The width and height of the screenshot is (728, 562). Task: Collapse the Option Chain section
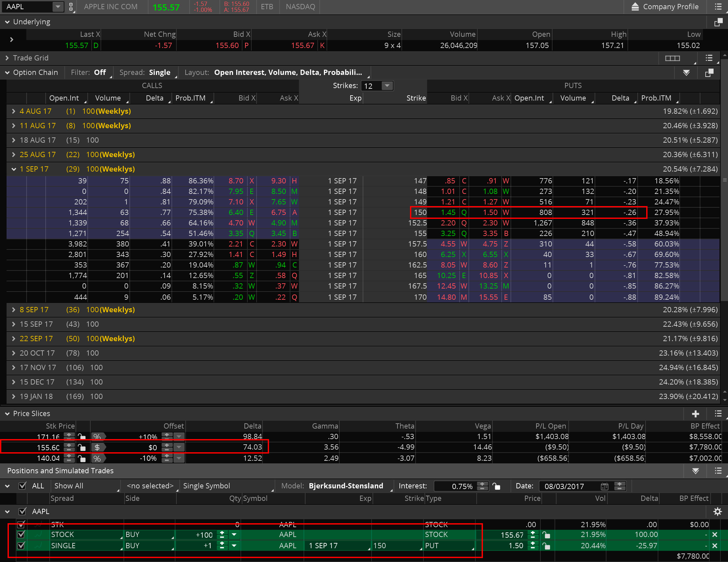[7, 73]
